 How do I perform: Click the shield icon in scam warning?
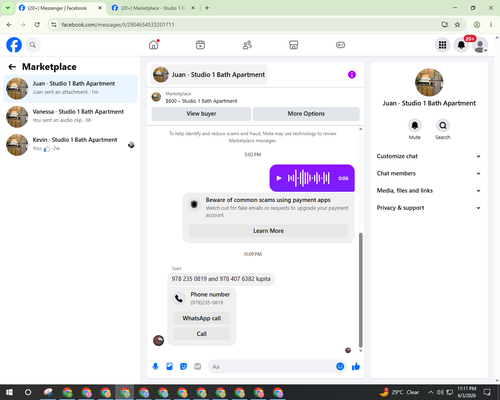[194, 204]
